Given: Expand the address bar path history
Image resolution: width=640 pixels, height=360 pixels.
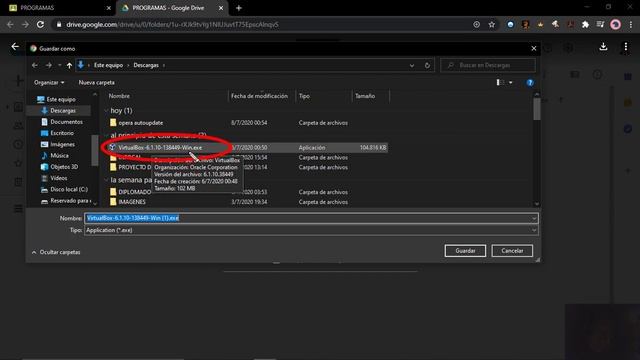Looking at the screenshot, I should pos(412,65).
